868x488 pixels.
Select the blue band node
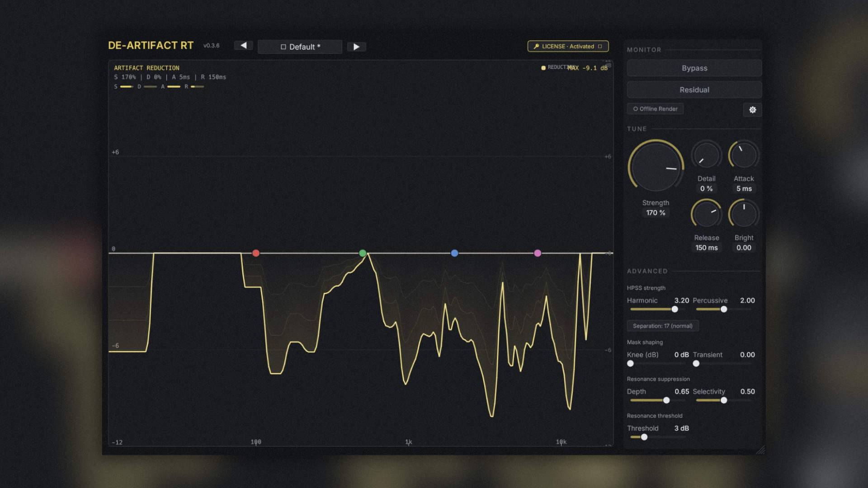point(454,253)
